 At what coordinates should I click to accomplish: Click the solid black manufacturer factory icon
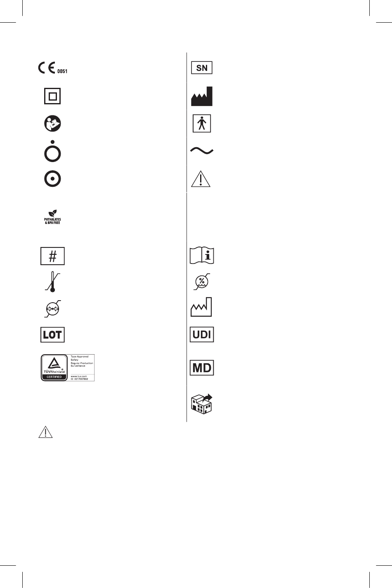click(202, 96)
